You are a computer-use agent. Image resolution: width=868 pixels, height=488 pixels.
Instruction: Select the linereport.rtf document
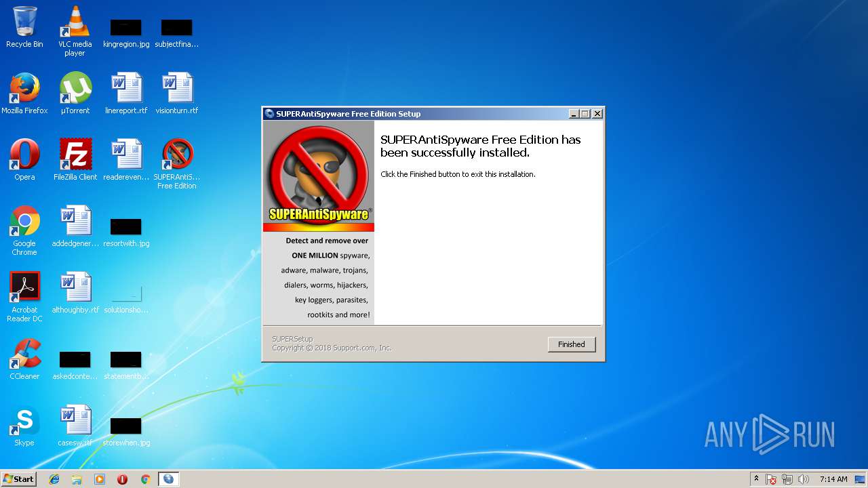(126, 94)
